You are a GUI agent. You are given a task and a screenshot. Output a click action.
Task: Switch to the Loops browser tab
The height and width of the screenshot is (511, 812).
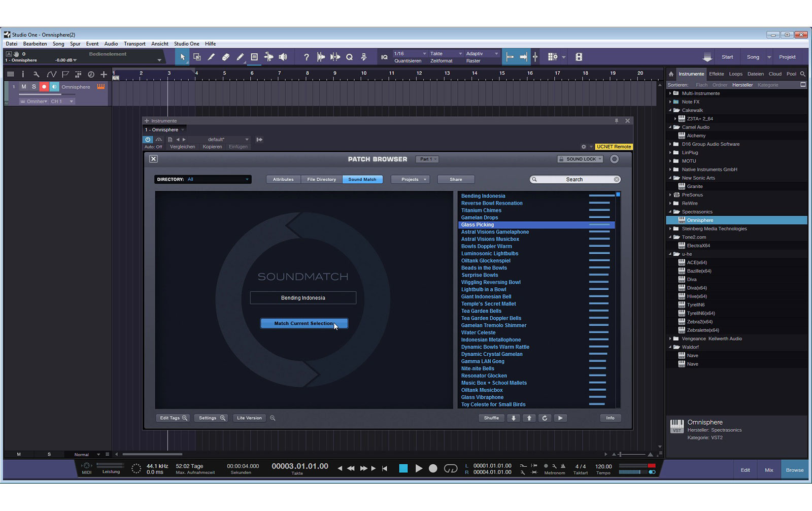click(736, 74)
